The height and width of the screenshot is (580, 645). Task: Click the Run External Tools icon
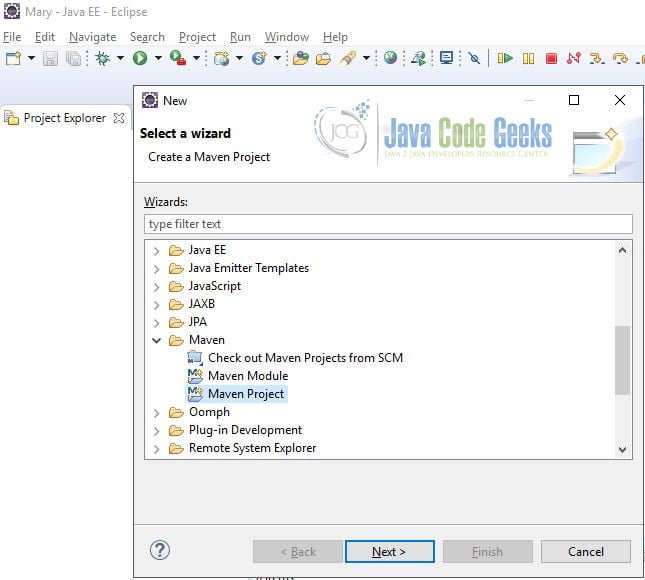point(178,58)
